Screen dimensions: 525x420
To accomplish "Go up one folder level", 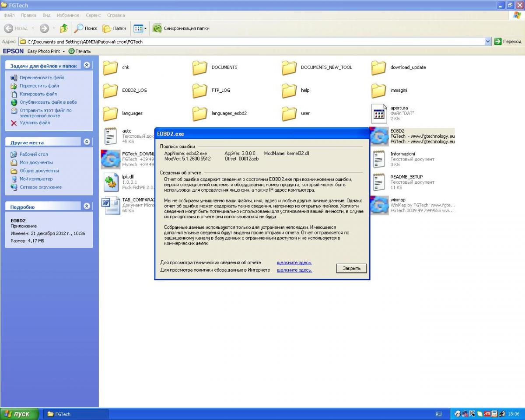I will click(64, 28).
